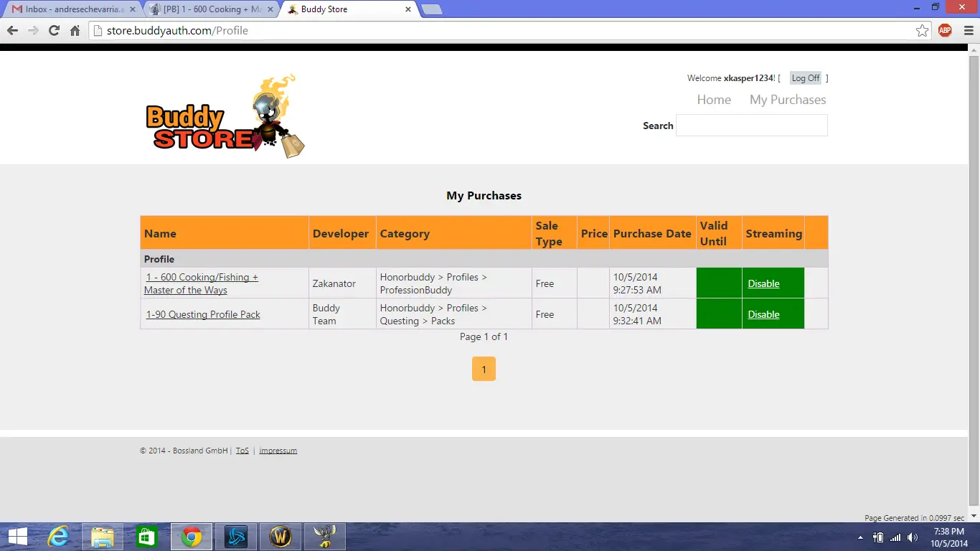The height and width of the screenshot is (551, 980).
Task: Click the Purchase Date column header
Action: coord(652,233)
